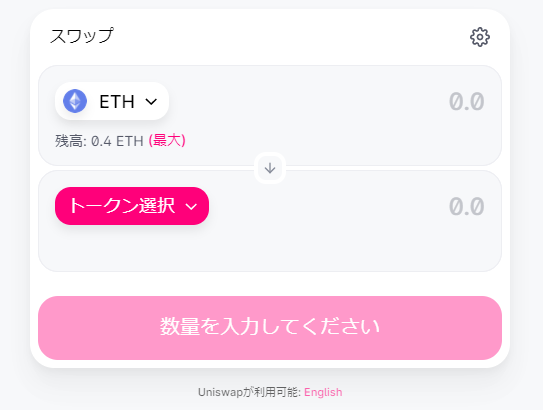Flip tokens with the down arrow icon
543x410 pixels.
click(270, 168)
